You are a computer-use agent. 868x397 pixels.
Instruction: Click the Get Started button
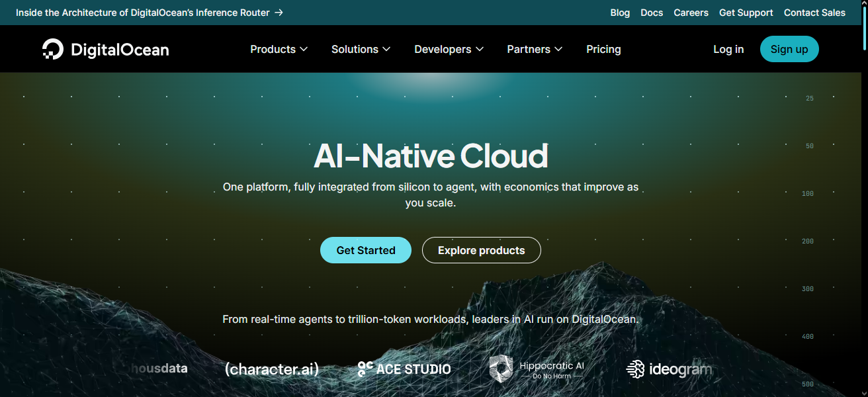click(366, 250)
